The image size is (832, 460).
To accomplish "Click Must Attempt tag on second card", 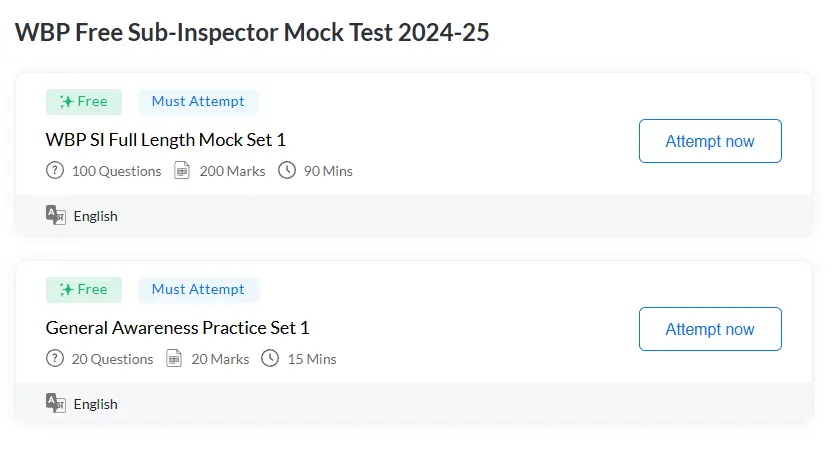I will (198, 289).
